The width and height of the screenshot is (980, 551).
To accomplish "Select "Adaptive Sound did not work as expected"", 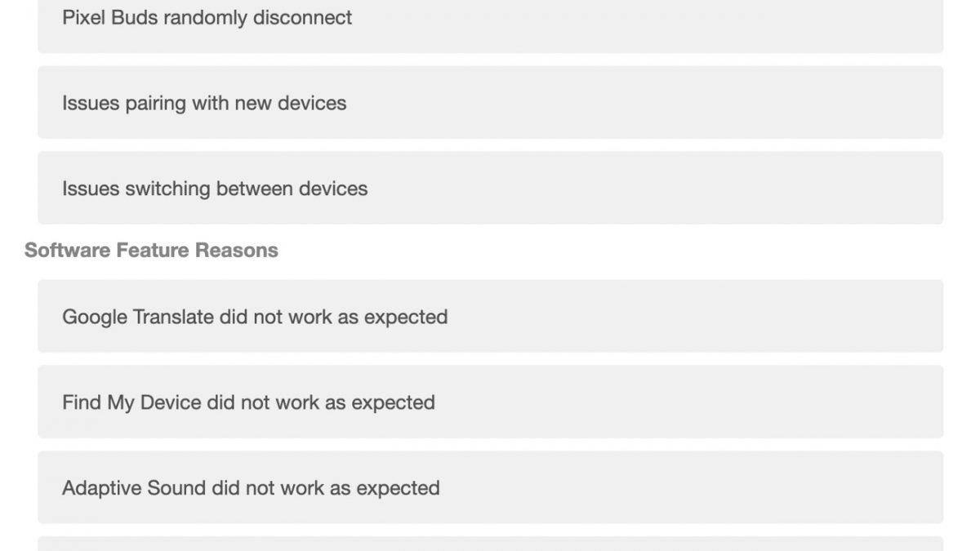I will (490, 488).
